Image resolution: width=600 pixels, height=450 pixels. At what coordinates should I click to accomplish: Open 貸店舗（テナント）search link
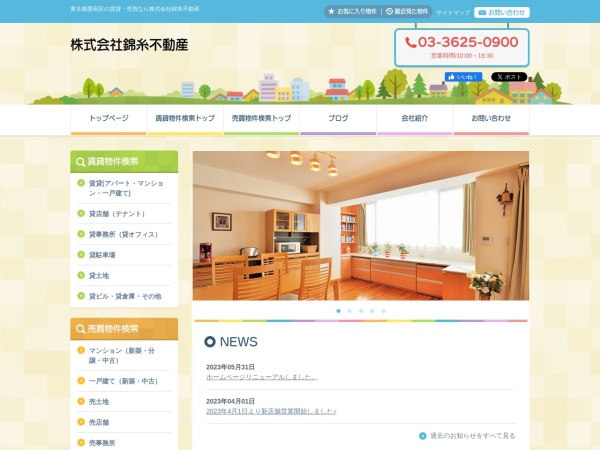click(x=117, y=214)
